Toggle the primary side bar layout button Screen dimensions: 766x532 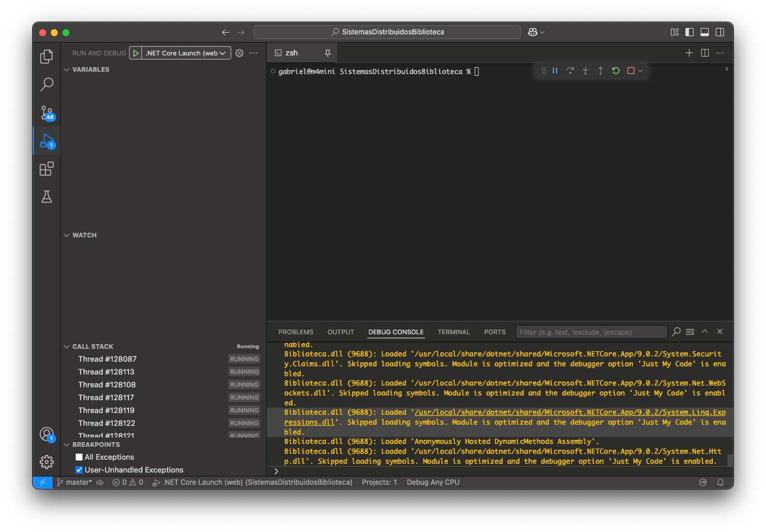click(690, 32)
